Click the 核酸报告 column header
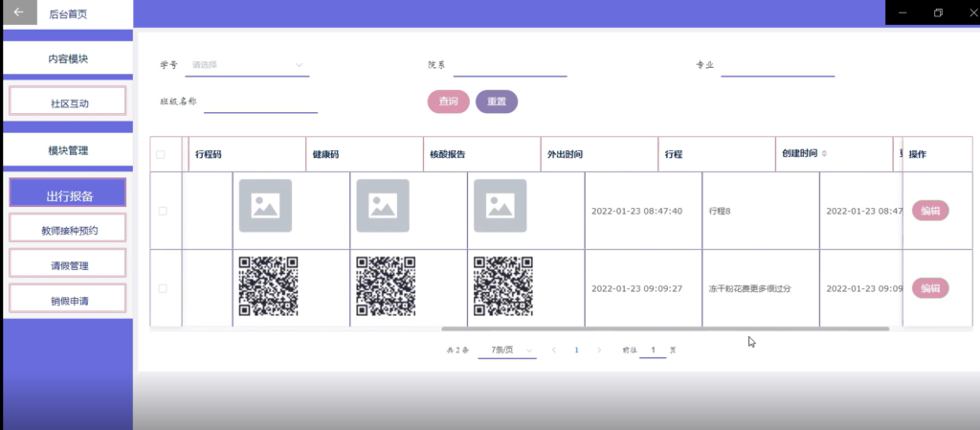 point(481,154)
